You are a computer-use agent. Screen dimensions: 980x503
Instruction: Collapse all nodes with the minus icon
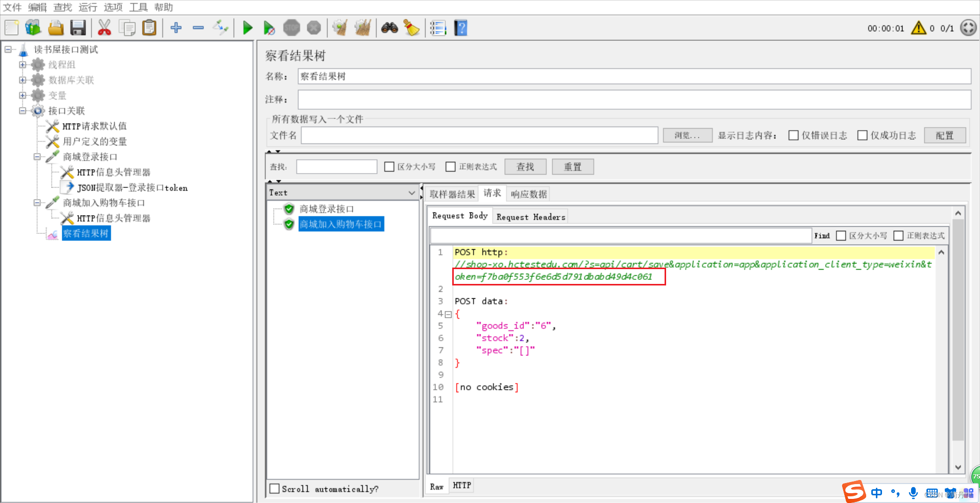pyautogui.click(x=198, y=28)
